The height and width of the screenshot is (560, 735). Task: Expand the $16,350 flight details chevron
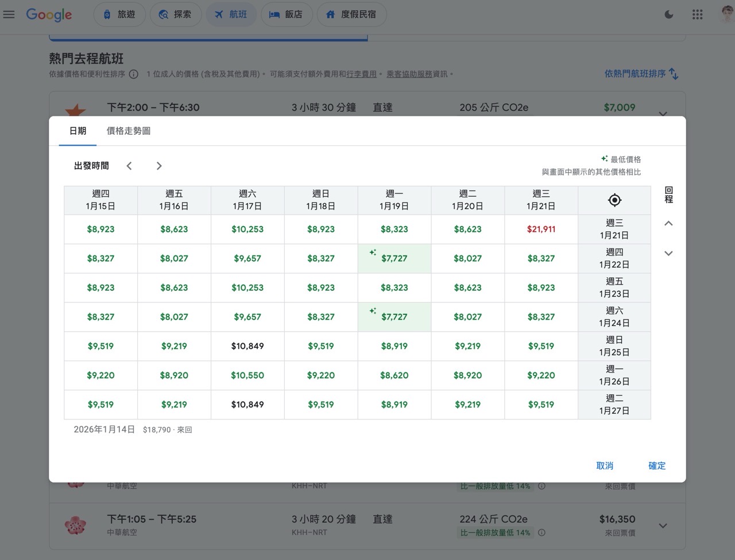pyautogui.click(x=663, y=525)
